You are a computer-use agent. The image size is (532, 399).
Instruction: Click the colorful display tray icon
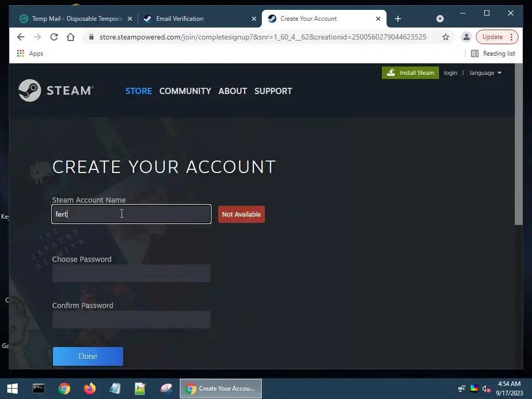(x=474, y=389)
